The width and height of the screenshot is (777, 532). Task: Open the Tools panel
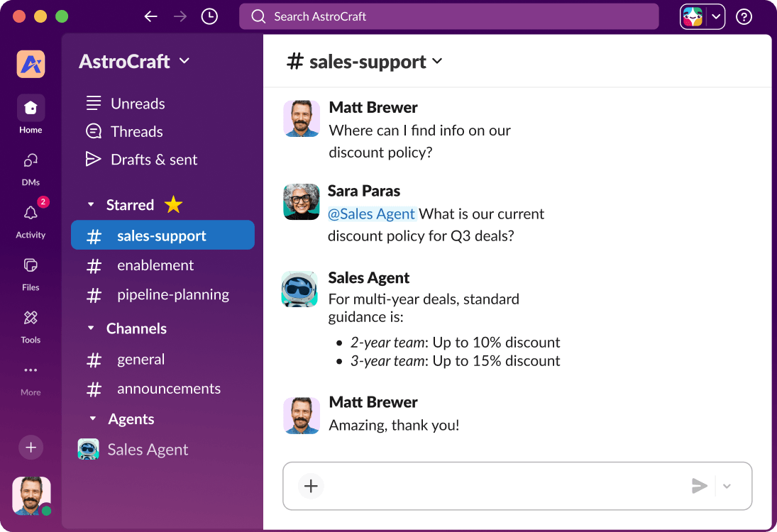(30, 319)
